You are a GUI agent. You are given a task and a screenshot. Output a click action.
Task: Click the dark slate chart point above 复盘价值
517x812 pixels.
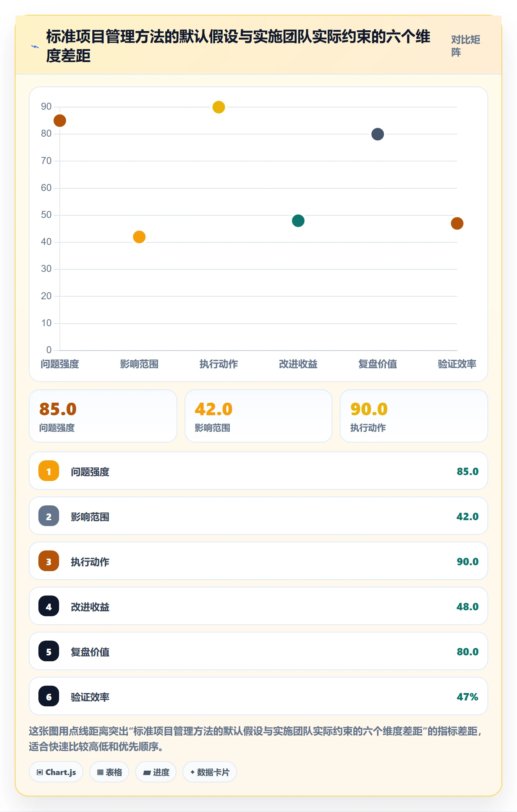[x=377, y=134]
